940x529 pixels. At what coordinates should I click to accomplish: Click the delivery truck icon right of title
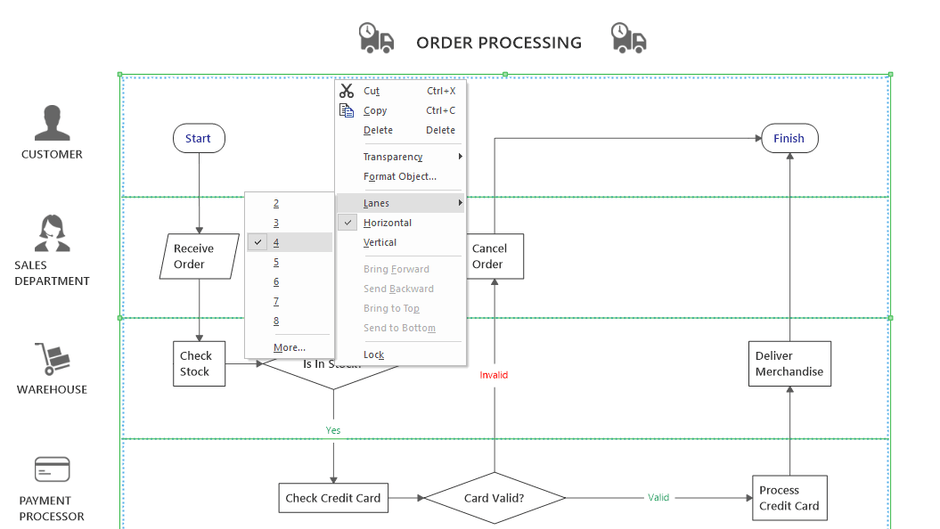629,39
